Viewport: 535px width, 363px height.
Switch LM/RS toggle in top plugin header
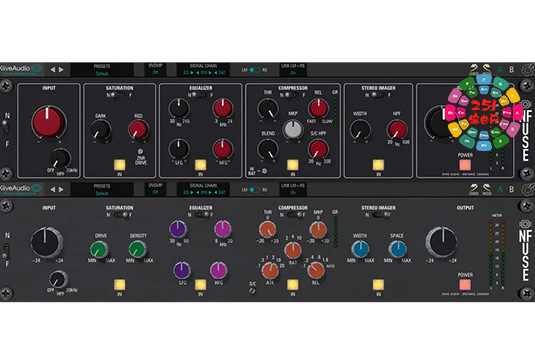[x=255, y=70]
